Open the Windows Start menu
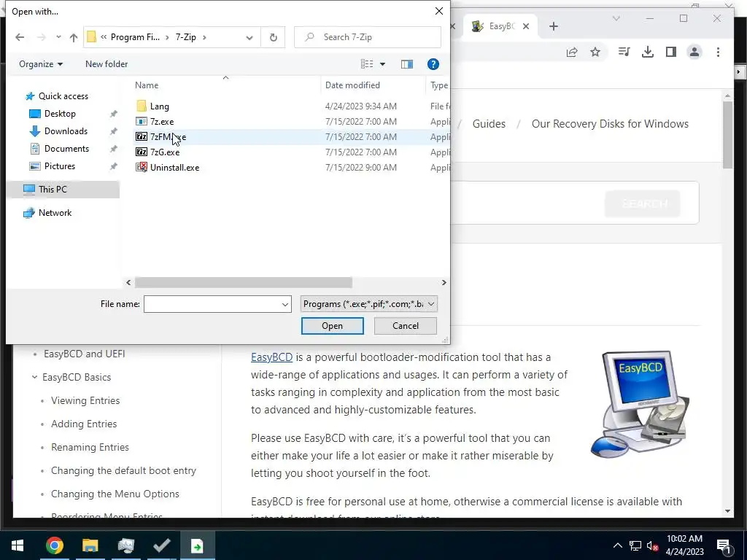 tap(18, 545)
